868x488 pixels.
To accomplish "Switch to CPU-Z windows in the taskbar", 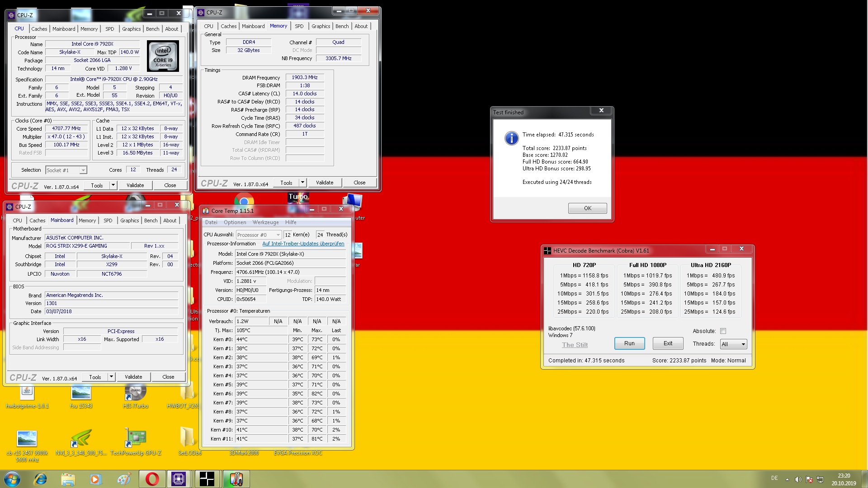I will click(179, 479).
